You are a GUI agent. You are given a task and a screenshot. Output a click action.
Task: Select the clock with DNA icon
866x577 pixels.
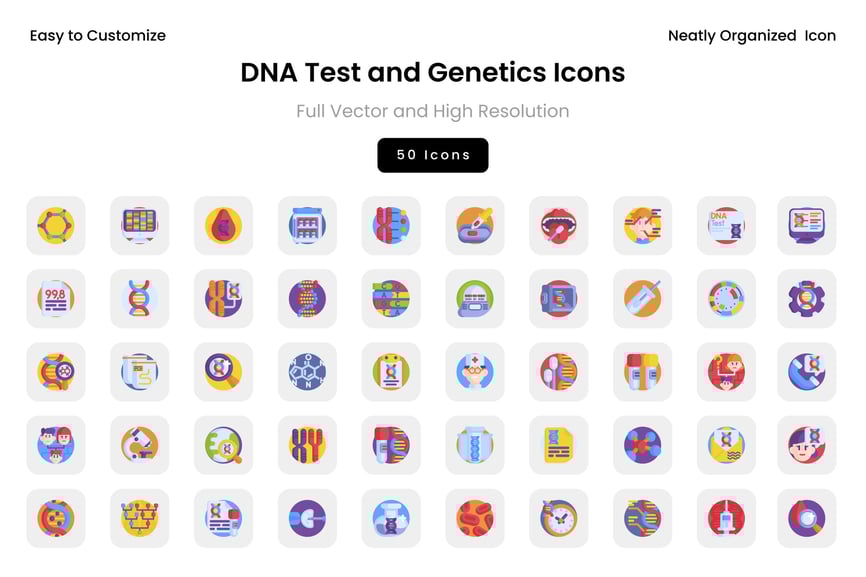tap(558, 517)
